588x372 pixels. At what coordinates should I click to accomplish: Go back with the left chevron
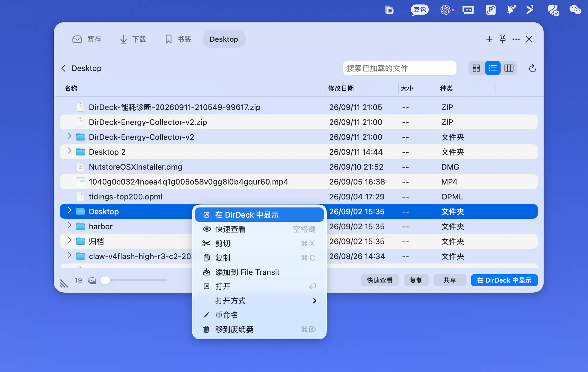63,68
